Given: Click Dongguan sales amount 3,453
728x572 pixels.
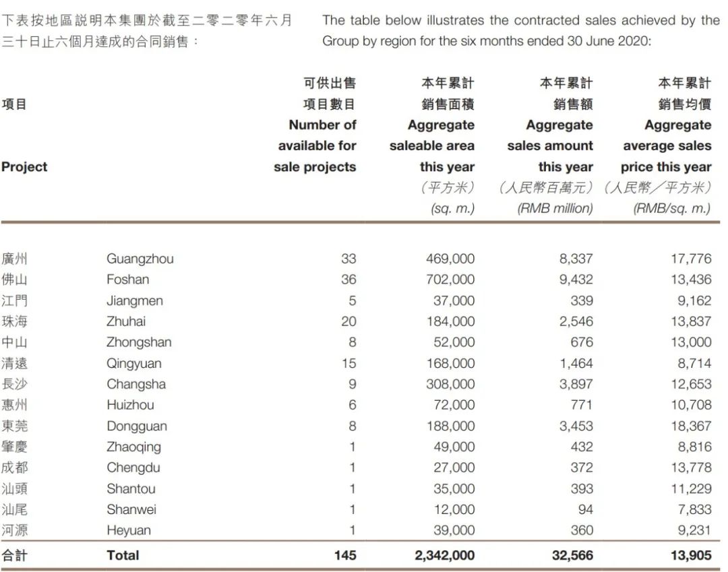Looking at the screenshot, I should (576, 426).
